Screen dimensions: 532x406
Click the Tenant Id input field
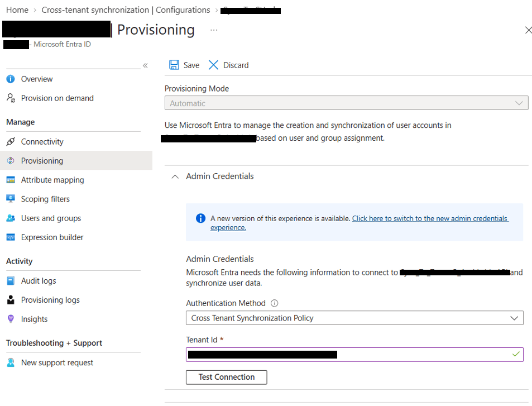click(354, 355)
